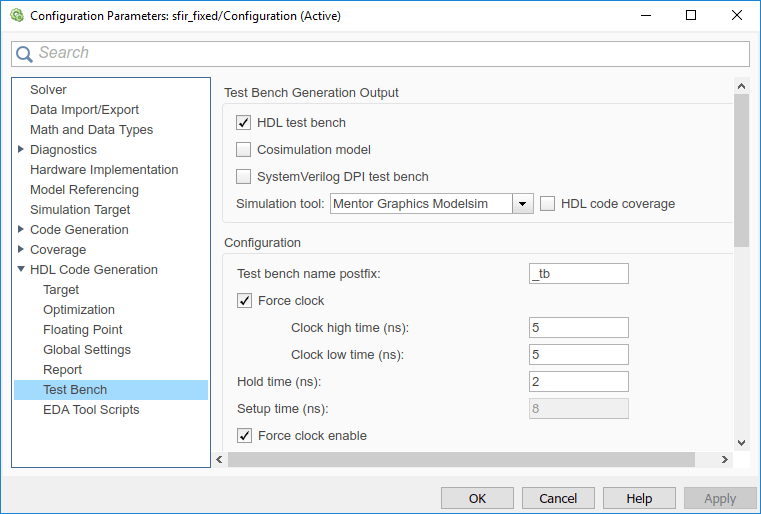Click the vertical scrollbar up arrow
The image size is (761, 514).
tap(741, 86)
